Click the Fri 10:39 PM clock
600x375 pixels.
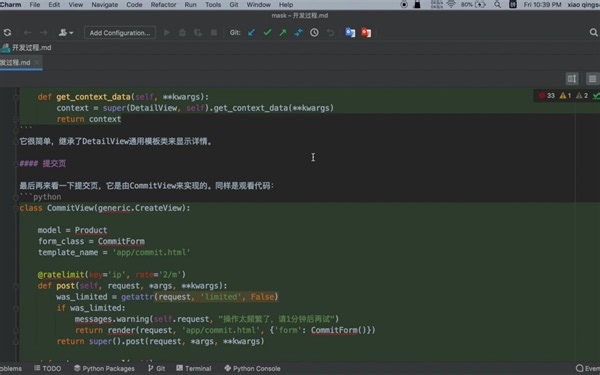[x=542, y=5]
